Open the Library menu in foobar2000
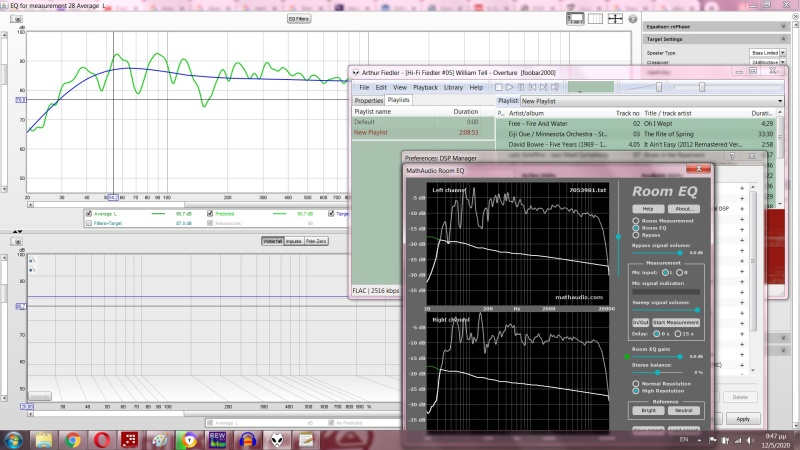This screenshot has width=800, height=450. [x=453, y=87]
